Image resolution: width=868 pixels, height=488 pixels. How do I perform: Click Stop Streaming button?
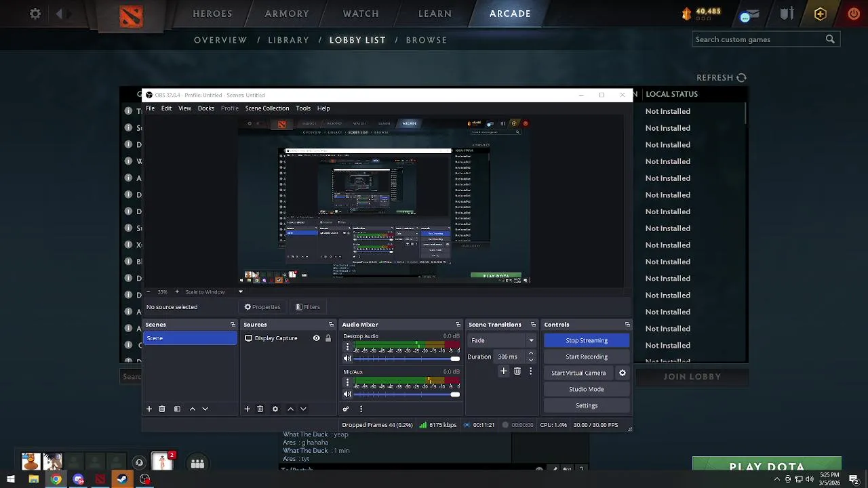tap(587, 340)
